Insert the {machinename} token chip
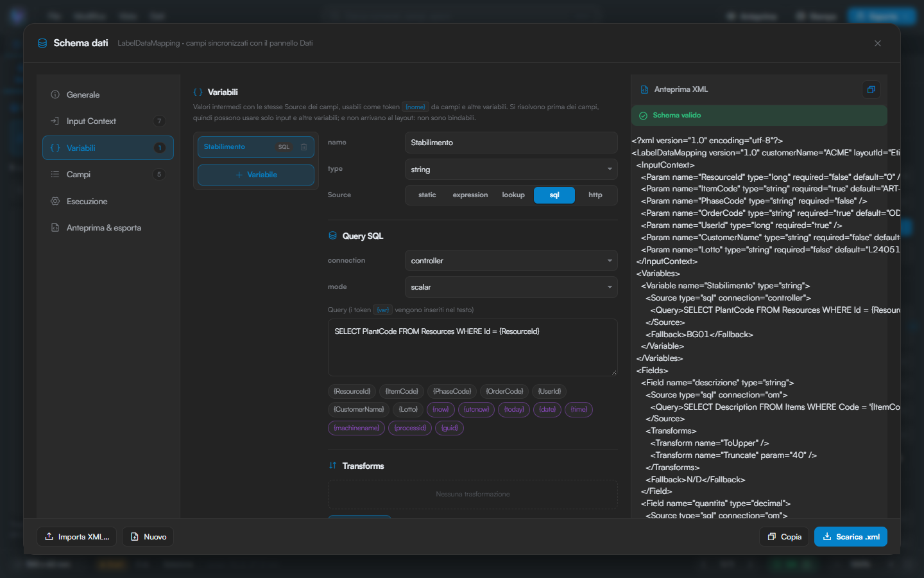Viewport: 924px width, 578px height. tap(356, 428)
